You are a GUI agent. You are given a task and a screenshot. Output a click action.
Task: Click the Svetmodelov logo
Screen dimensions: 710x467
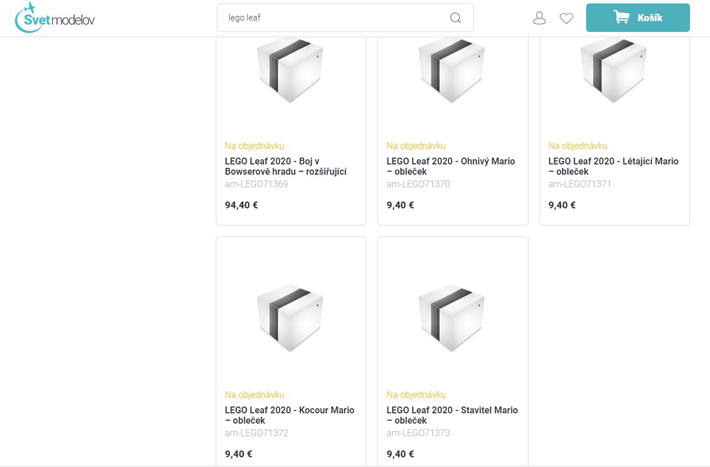(55, 17)
